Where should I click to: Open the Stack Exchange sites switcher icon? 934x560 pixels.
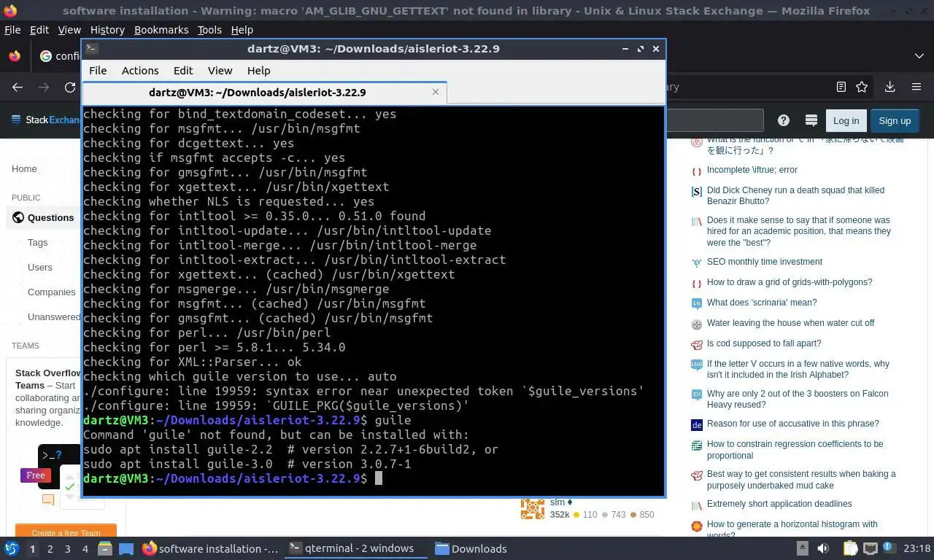pos(811,120)
